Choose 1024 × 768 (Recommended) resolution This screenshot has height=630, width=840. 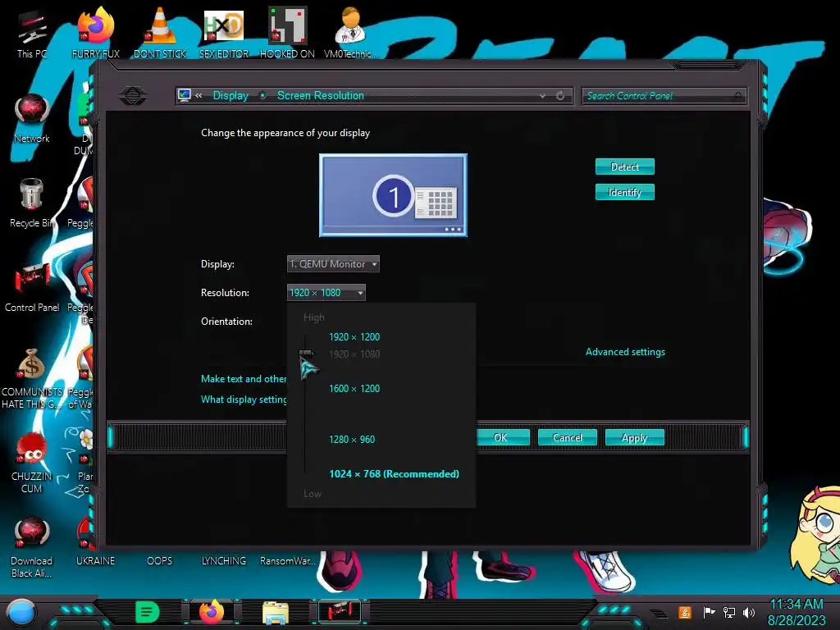tap(394, 473)
